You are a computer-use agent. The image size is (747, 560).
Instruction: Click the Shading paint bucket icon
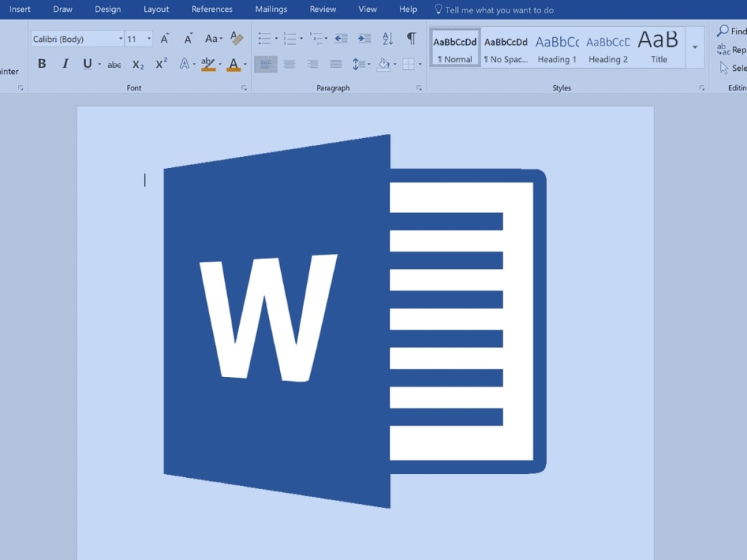[x=383, y=64]
